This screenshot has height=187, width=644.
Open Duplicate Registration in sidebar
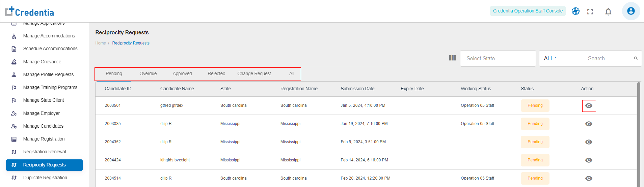(x=45, y=178)
